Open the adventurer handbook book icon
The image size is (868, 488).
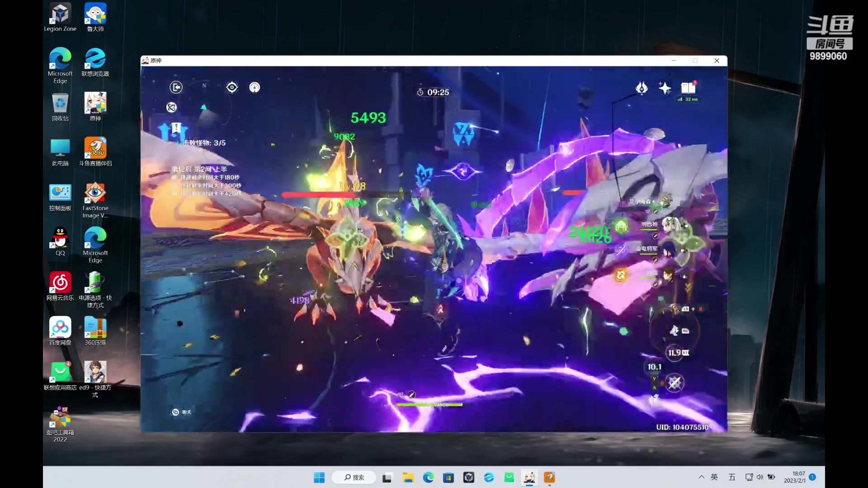point(688,88)
